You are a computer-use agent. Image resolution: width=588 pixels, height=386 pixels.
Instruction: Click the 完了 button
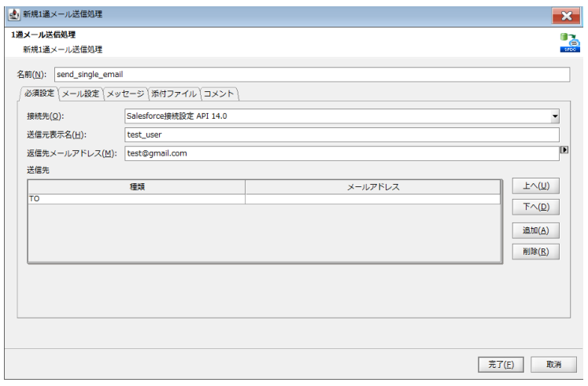coord(501,365)
